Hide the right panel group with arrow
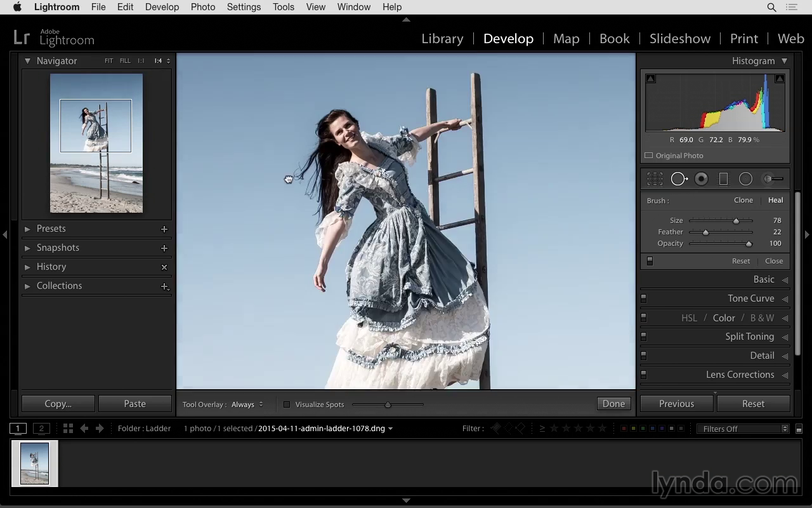Image resolution: width=812 pixels, height=508 pixels. [807, 234]
